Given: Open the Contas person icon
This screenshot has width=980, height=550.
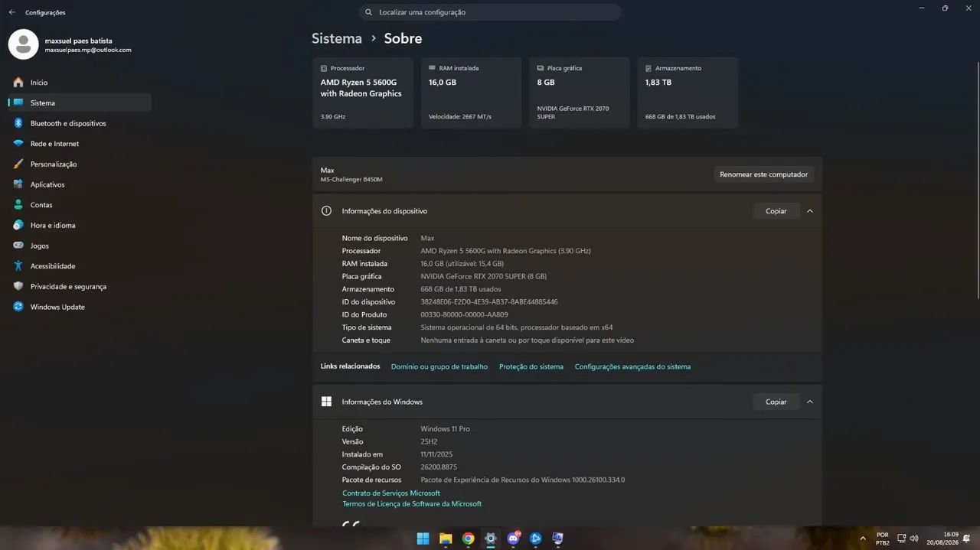Looking at the screenshot, I should [x=18, y=205].
